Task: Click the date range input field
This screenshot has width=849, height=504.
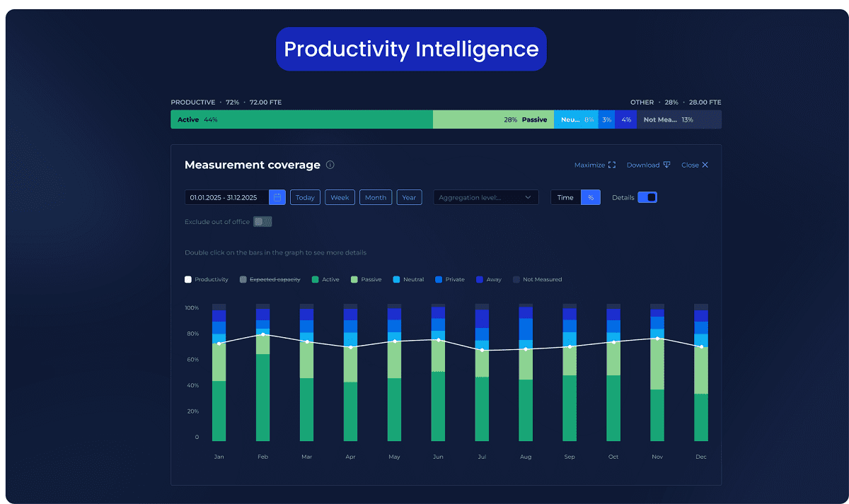Action: point(226,198)
